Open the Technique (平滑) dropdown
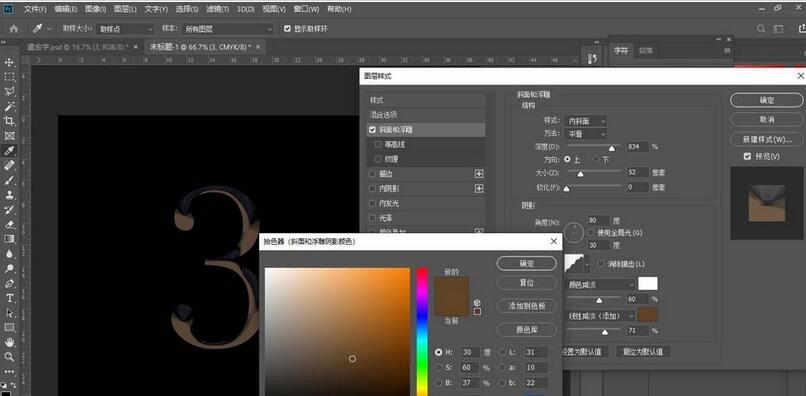 coord(585,134)
